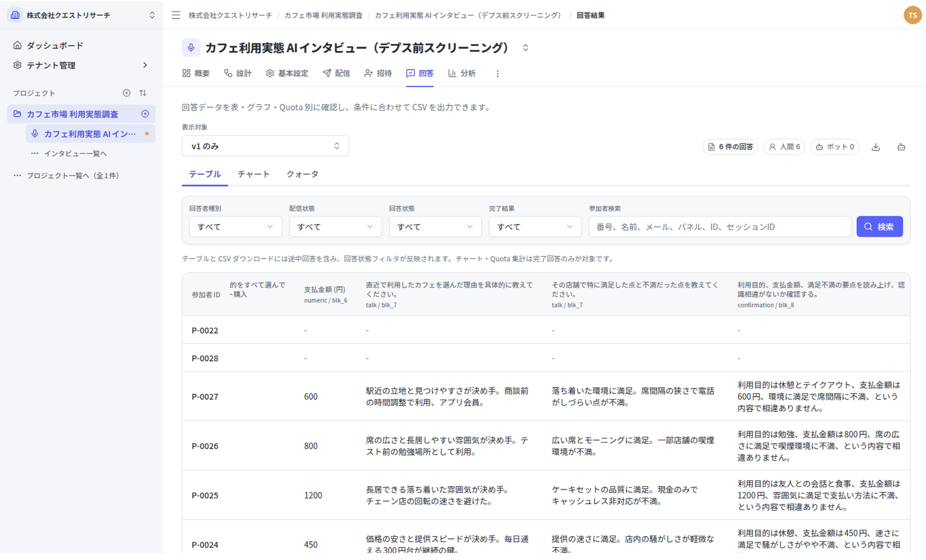Screen dimensions: 926x560
Task: Open プロジェクト一覧へ（全1件） link
Action: point(73,176)
